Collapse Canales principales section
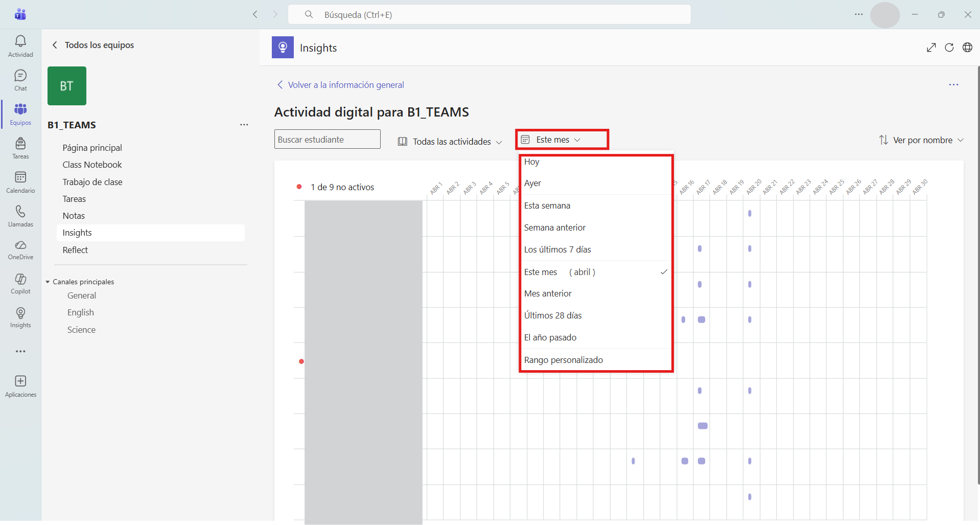The width and height of the screenshot is (980, 525). pyautogui.click(x=80, y=282)
